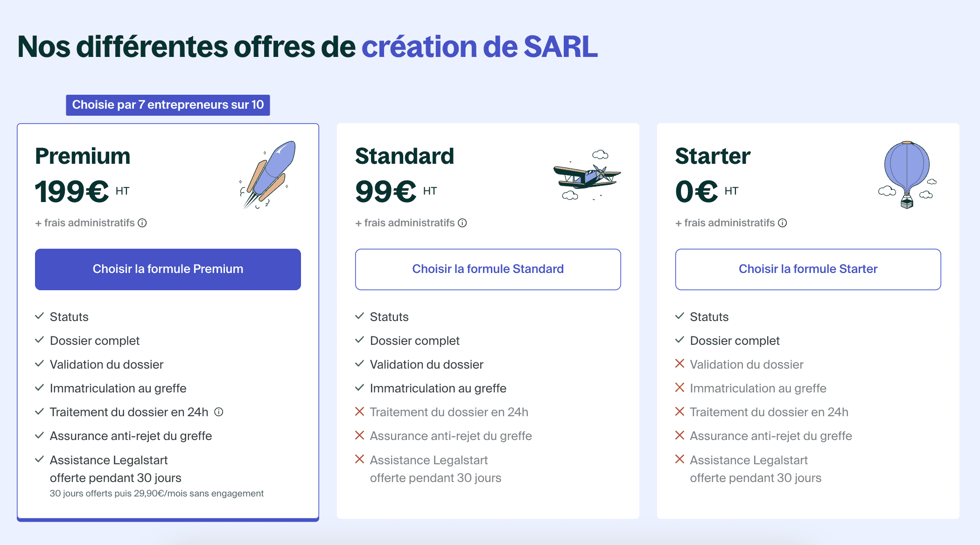
Task: Choose the Premium formula button
Action: point(168,269)
